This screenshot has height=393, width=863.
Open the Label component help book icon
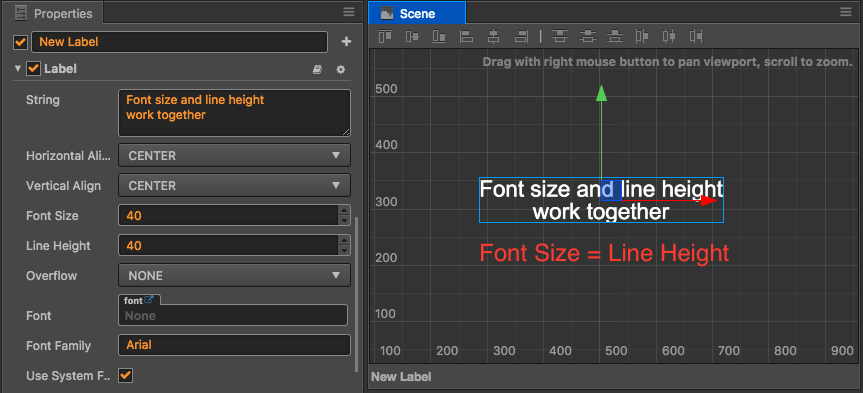tap(318, 69)
